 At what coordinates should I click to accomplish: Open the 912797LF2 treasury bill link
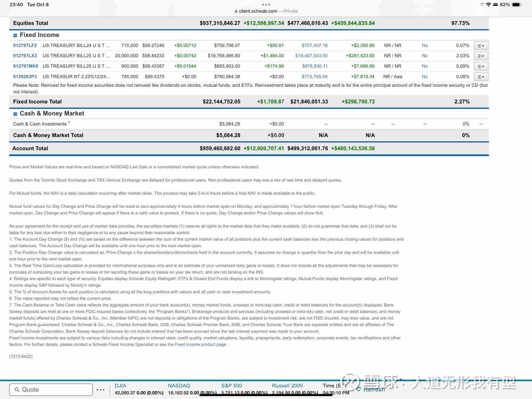click(x=25, y=45)
